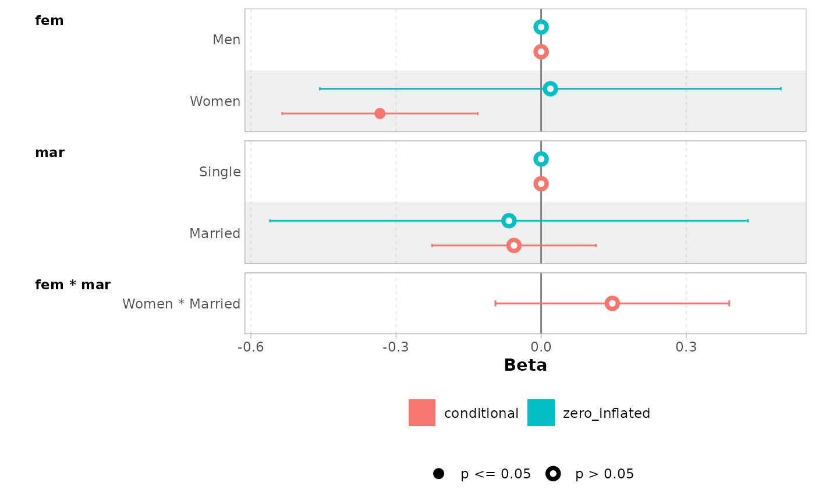Click the red conditional legend swatch
Viewport: 815px width, 504px height.
(x=422, y=413)
